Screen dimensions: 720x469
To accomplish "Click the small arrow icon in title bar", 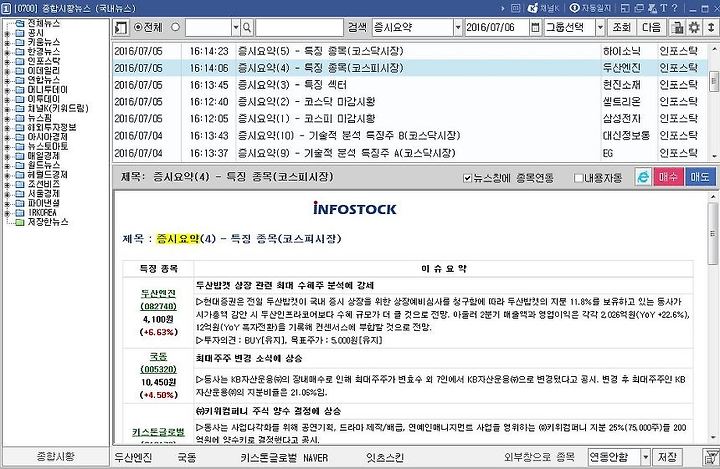I will coord(502,8).
